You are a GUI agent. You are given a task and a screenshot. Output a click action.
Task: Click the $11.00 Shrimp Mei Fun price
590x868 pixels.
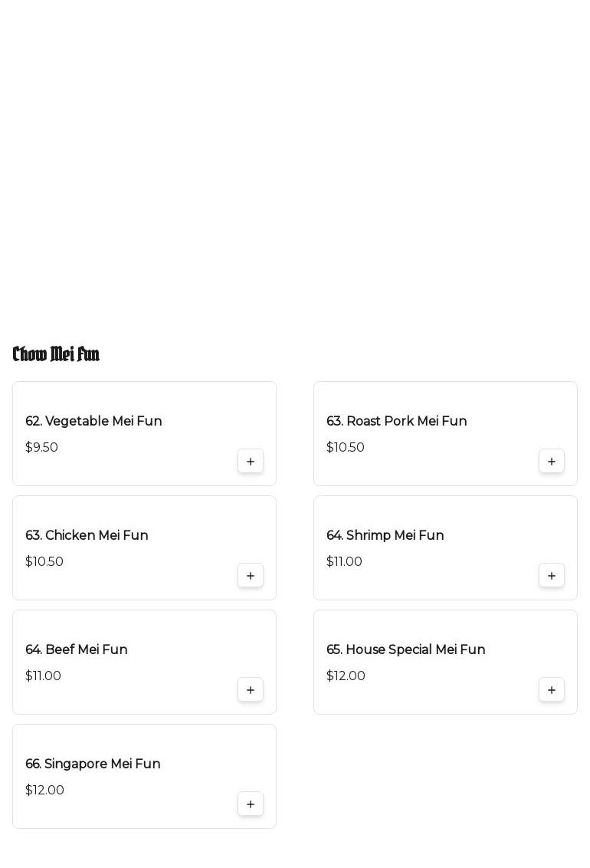(344, 561)
